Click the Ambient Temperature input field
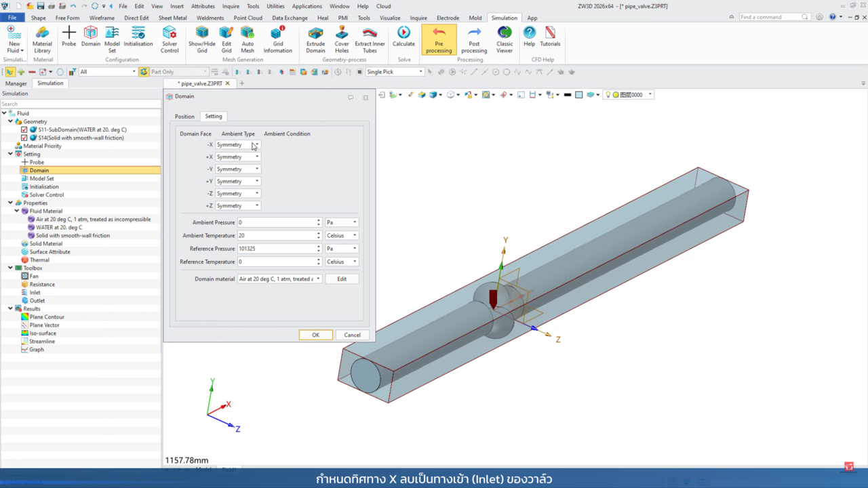This screenshot has width=868, height=488. 276,235
